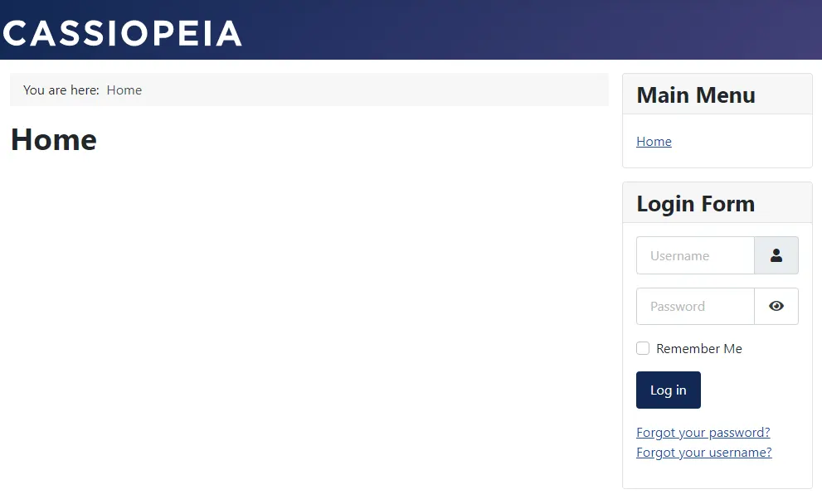Open Home in the Main Menu
Image resolution: width=822 pixels, height=504 pixels.
point(654,142)
